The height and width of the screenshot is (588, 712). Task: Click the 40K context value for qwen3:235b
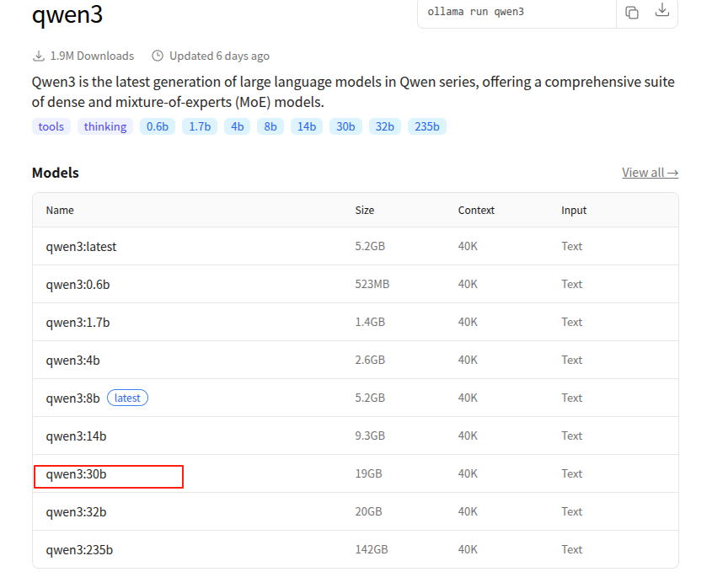tap(468, 549)
